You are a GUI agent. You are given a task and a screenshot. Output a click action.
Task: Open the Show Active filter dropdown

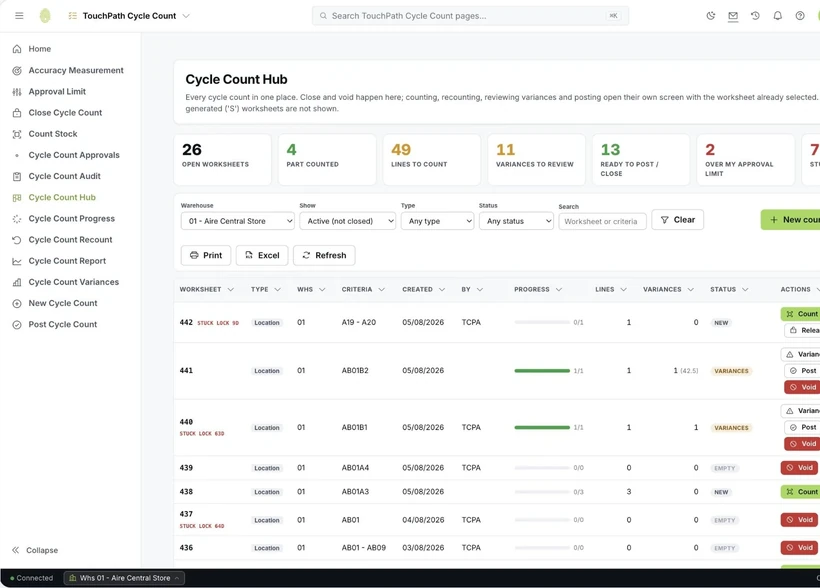pos(348,221)
